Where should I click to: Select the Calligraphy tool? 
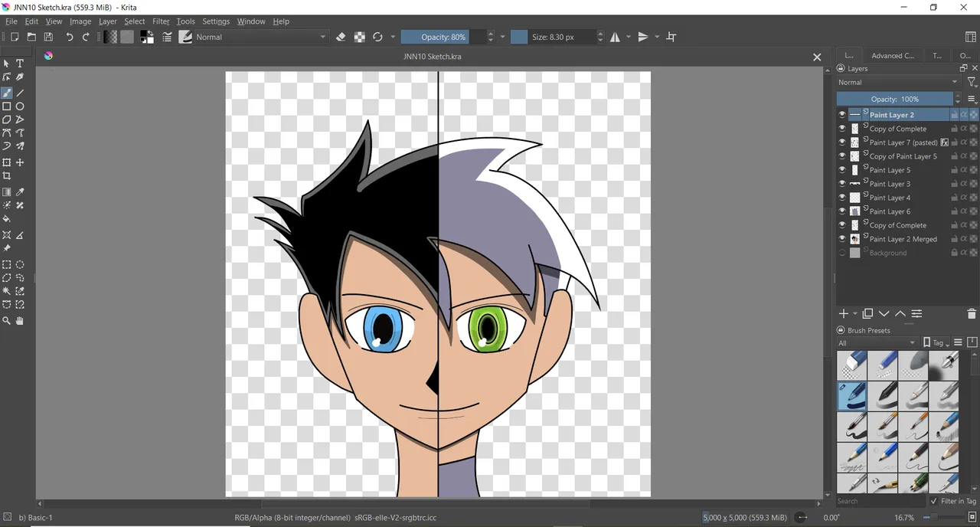tap(20, 77)
